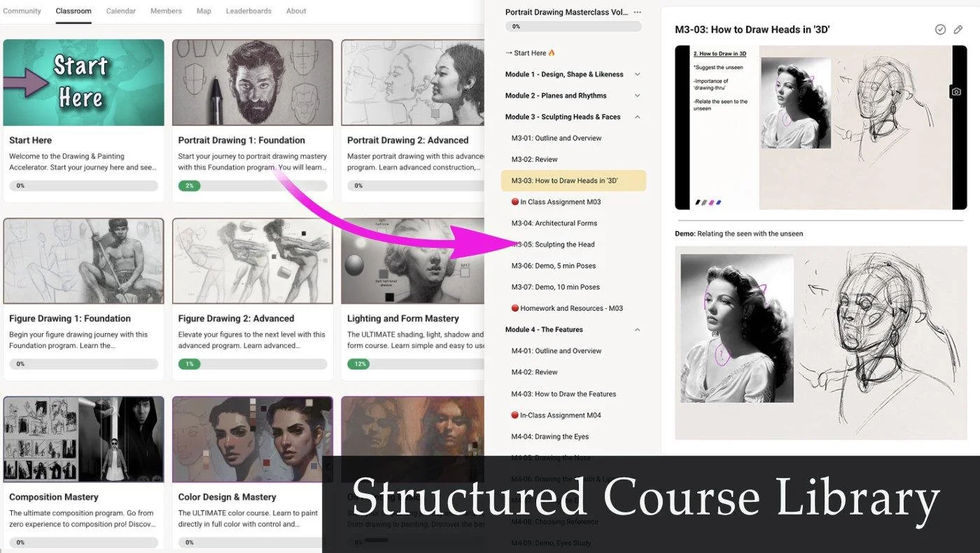
Task: Open the three-dot menu next to Portrait Drawing Masterclass
Action: coord(637,13)
